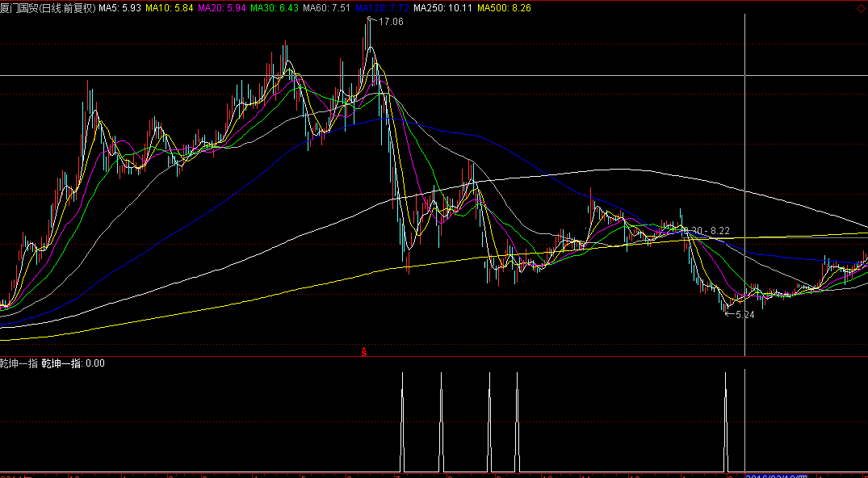868x478 pixels.
Task: Click the last signal spike near the crosshair
Action: [726, 420]
